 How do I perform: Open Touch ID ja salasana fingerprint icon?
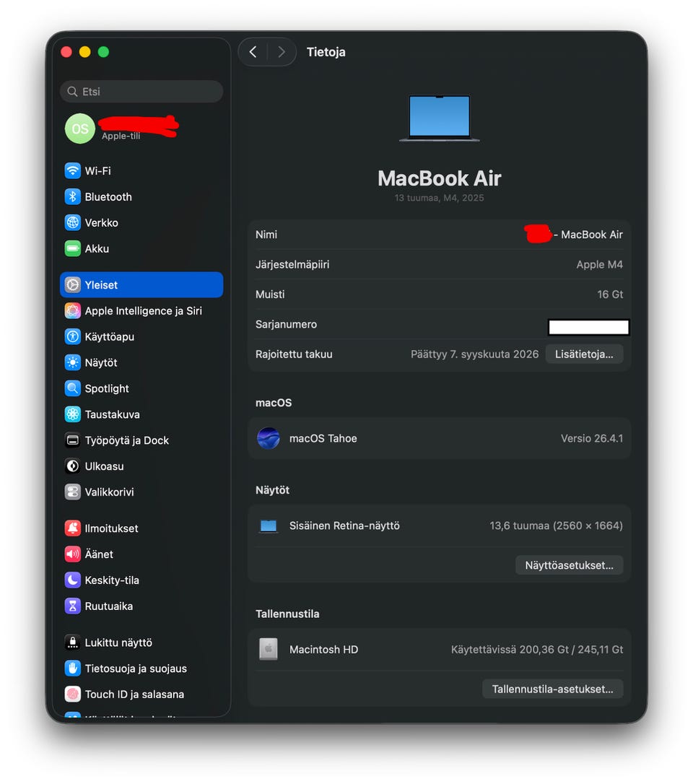pyautogui.click(x=72, y=694)
